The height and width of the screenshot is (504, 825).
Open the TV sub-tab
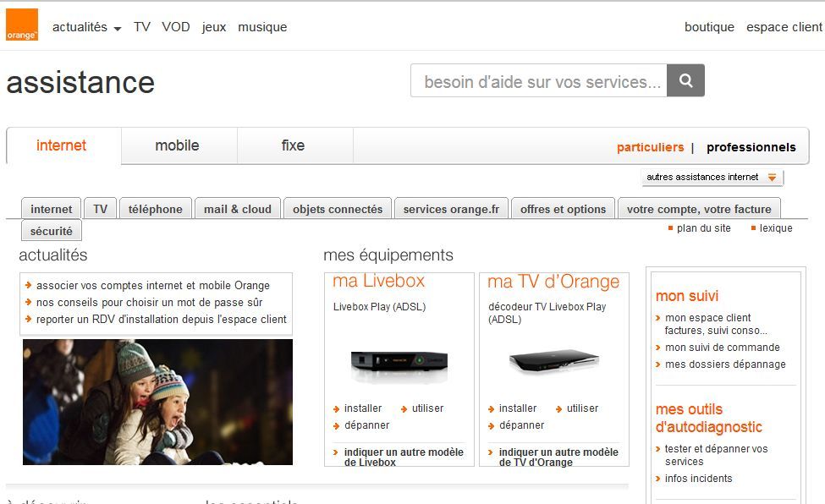(x=101, y=209)
